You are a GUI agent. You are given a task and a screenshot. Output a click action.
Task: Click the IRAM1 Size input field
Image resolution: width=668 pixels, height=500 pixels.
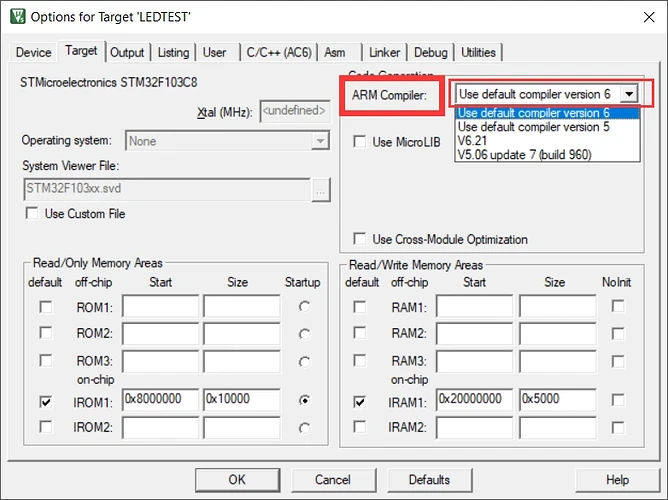pos(556,400)
